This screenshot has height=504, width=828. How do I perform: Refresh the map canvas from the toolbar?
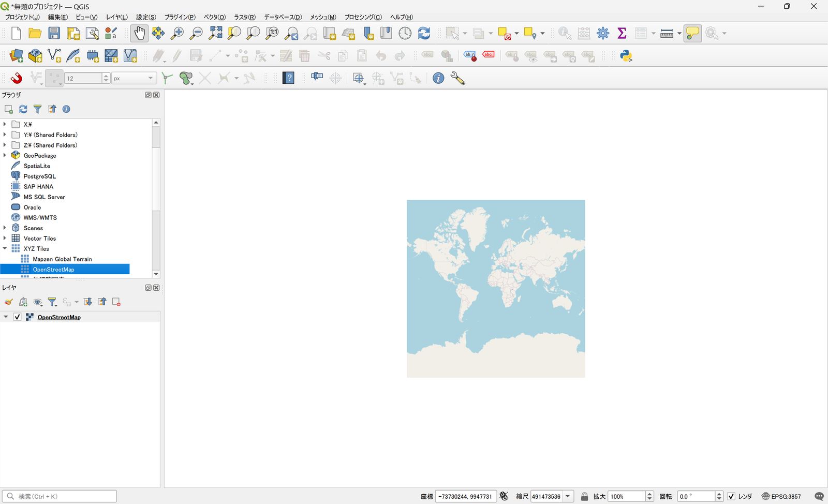[424, 33]
